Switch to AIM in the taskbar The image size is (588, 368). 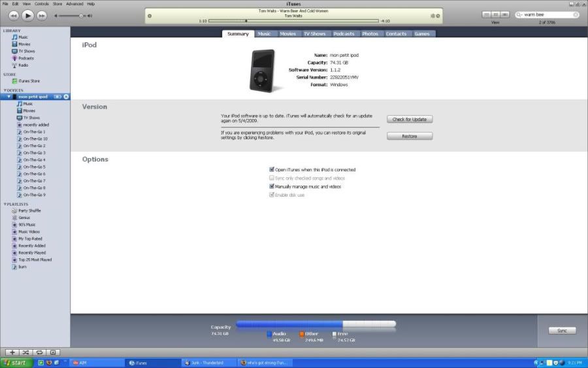pyautogui.click(x=97, y=363)
